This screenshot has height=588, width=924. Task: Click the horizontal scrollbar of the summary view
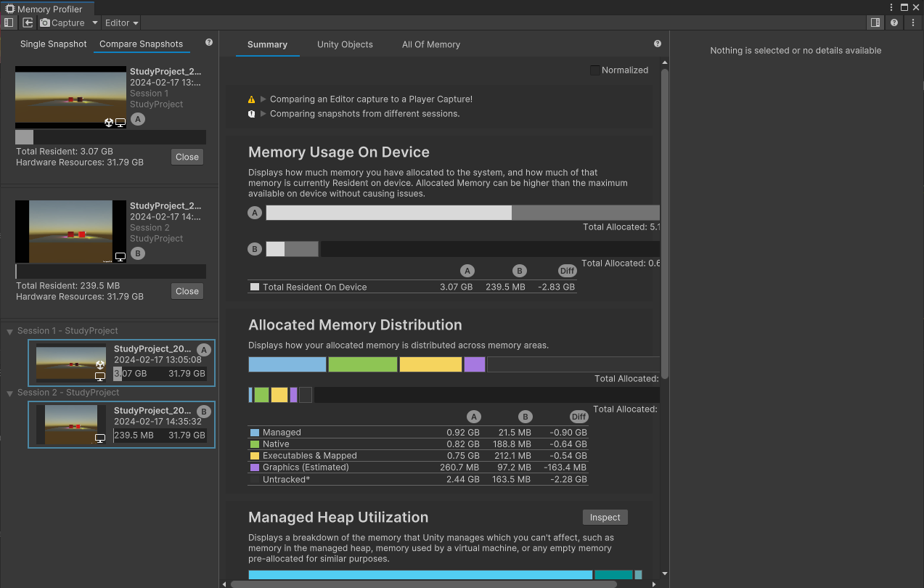tap(423, 583)
